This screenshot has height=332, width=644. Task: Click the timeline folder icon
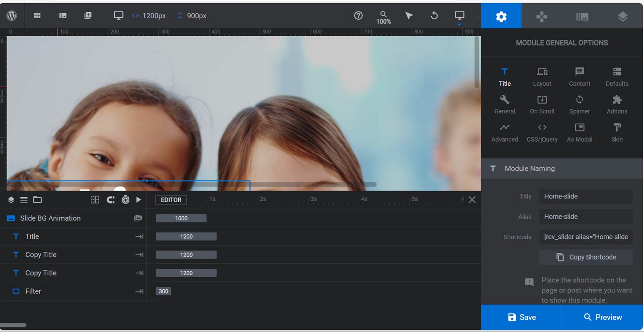coord(38,200)
